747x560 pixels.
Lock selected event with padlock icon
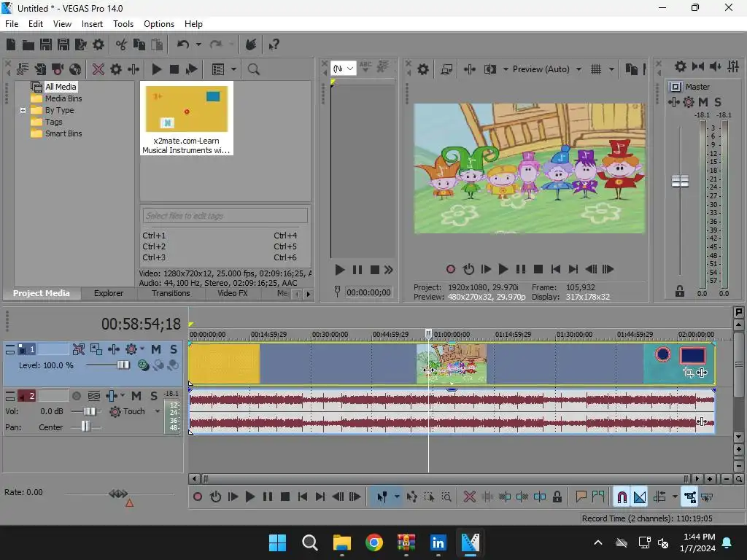pos(557,497)
